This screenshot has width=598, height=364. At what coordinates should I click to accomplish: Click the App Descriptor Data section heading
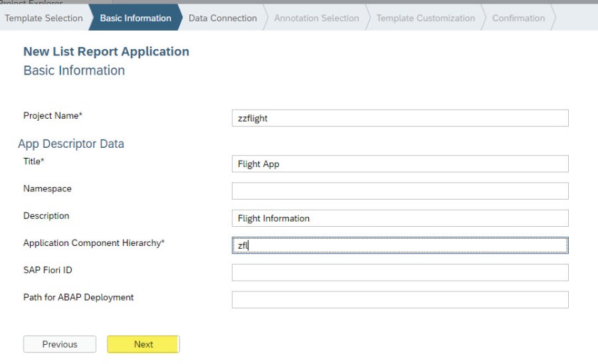[71, 144]
